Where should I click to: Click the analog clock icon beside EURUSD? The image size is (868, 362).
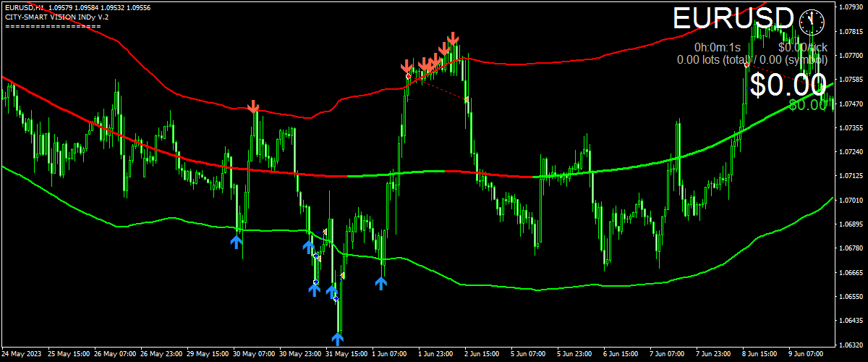[812, 22]
